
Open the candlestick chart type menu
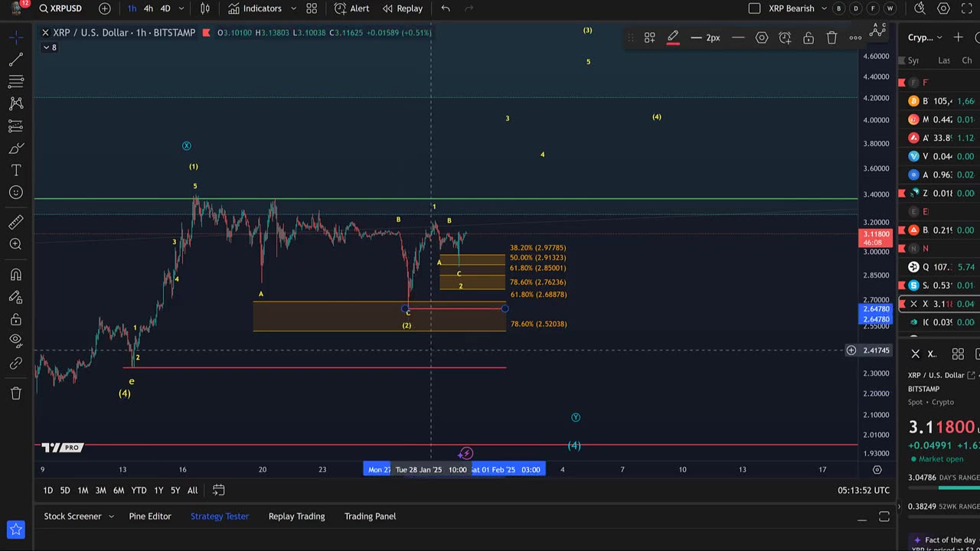pos(205,8)
